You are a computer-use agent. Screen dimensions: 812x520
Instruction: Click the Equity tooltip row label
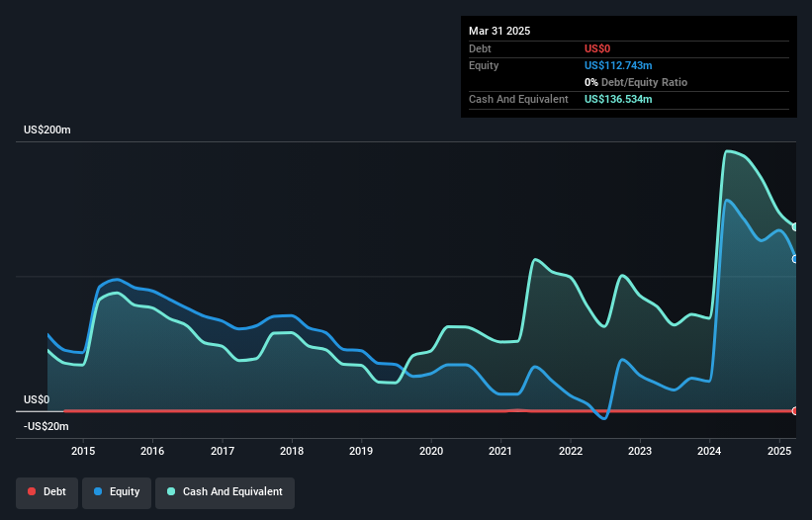coord(484,65)
